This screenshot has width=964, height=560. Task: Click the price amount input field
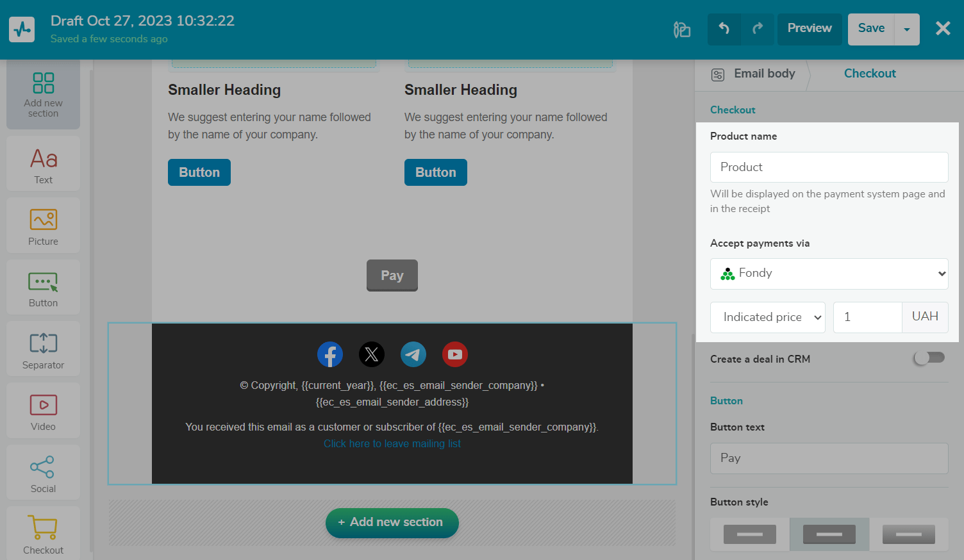(x=868, y=317)
